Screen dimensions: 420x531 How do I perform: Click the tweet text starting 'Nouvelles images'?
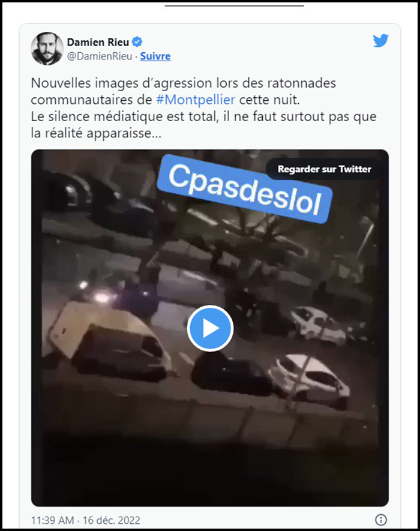(183, 91)
